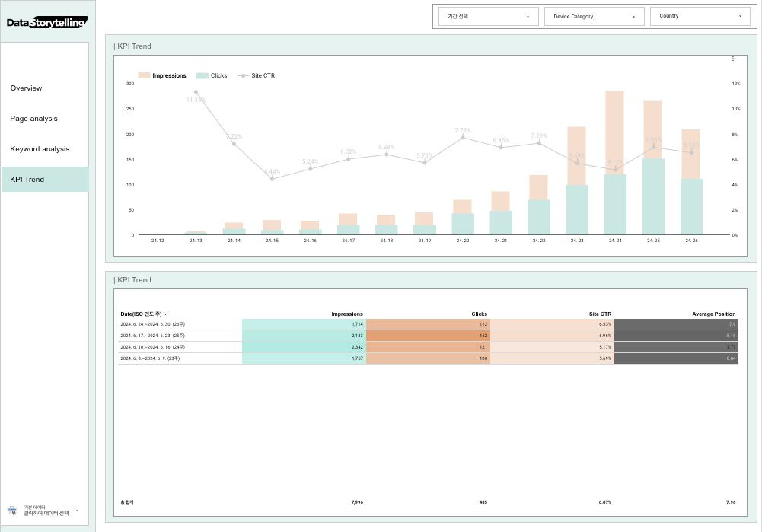
Task: Click the 24.25 clicks bar in chart
Action: (x=653, y=196)
